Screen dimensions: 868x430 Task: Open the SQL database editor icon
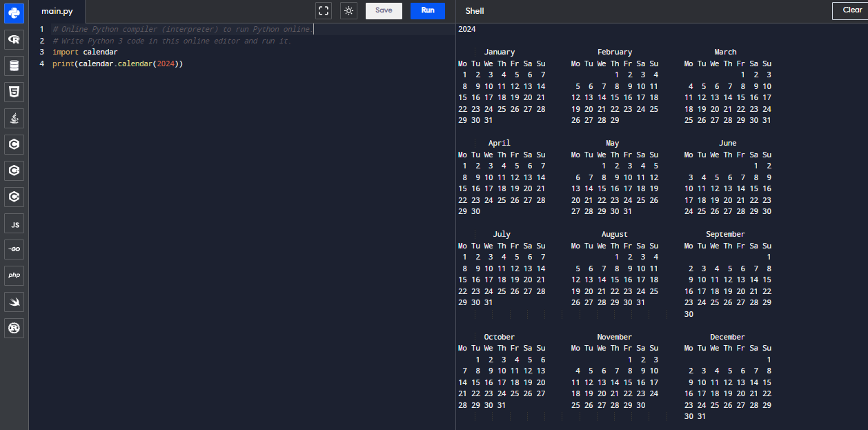[14, 66]
